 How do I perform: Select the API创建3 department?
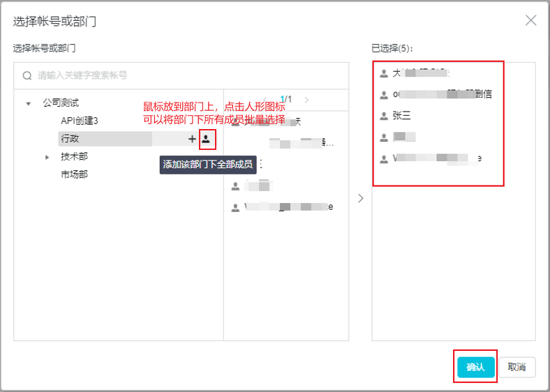80,121
